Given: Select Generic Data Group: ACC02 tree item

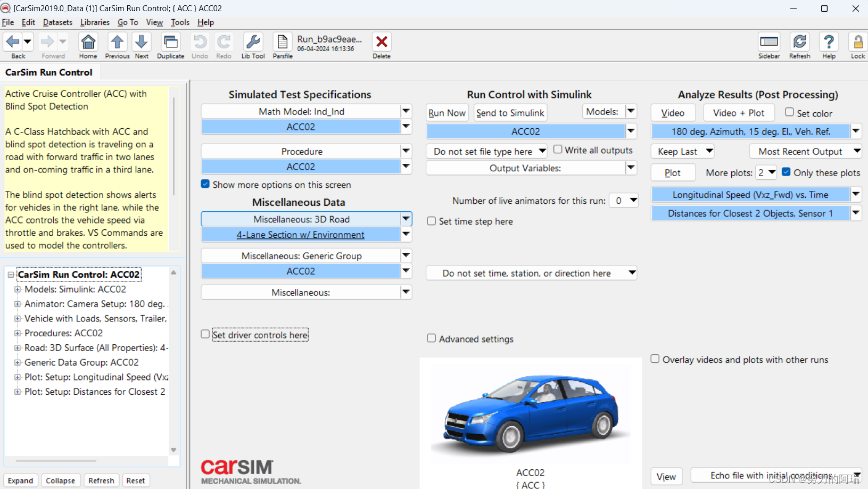Looking at the screenshot, I should point(81,362).
